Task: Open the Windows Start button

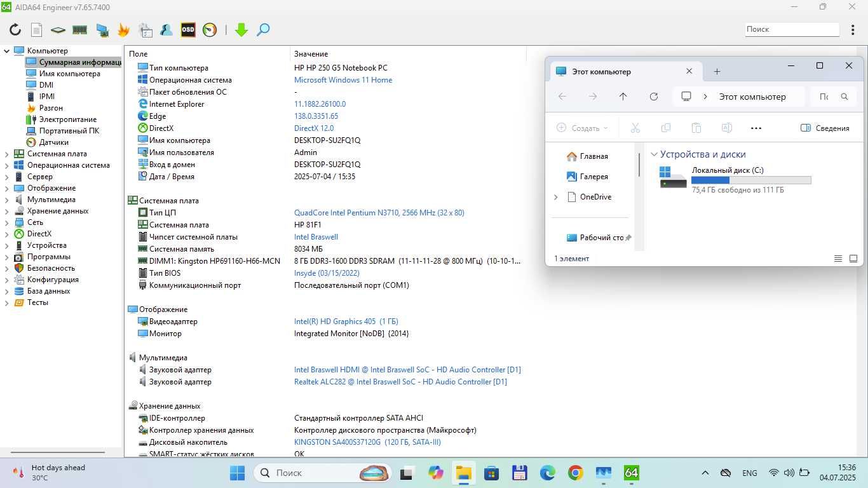Action: pyautogui.click(x=237, y=473)
